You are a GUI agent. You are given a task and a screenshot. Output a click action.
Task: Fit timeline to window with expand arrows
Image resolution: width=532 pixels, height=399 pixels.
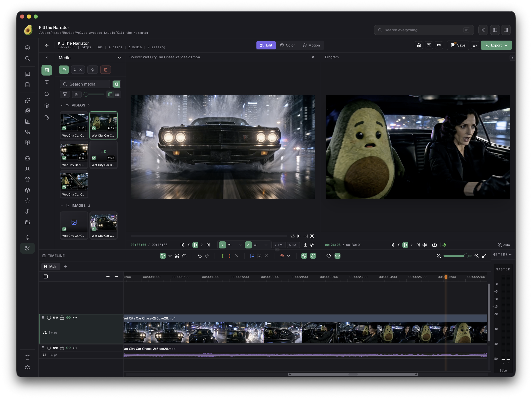pyautogui.click(x=484, y=256)
